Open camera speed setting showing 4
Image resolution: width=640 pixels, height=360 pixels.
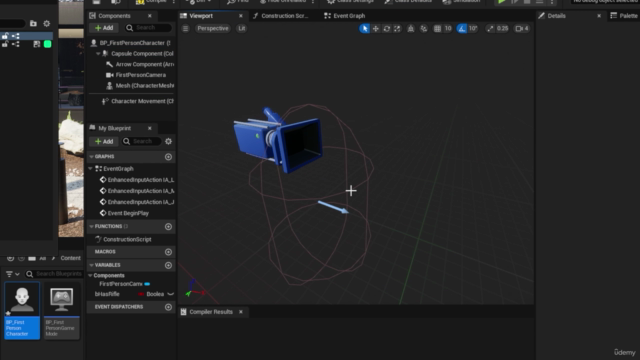[x=522, y=29]
